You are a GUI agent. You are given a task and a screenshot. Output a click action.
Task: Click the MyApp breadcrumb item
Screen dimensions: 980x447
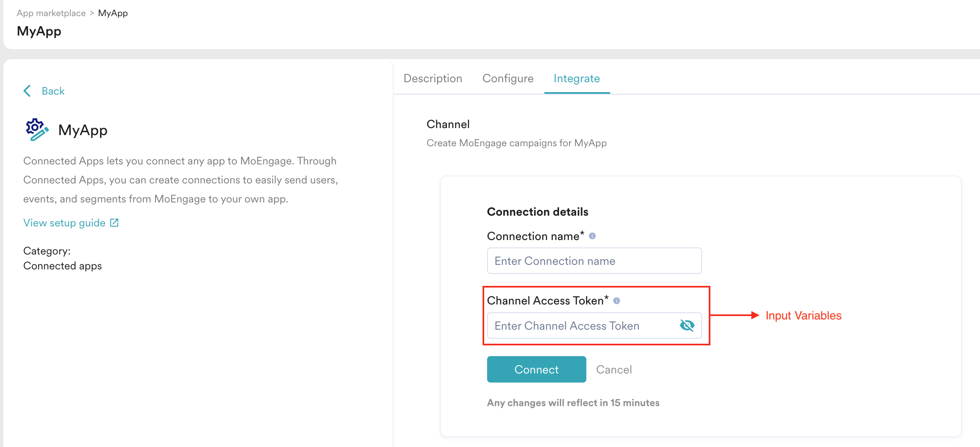click(x=113, y=13)
